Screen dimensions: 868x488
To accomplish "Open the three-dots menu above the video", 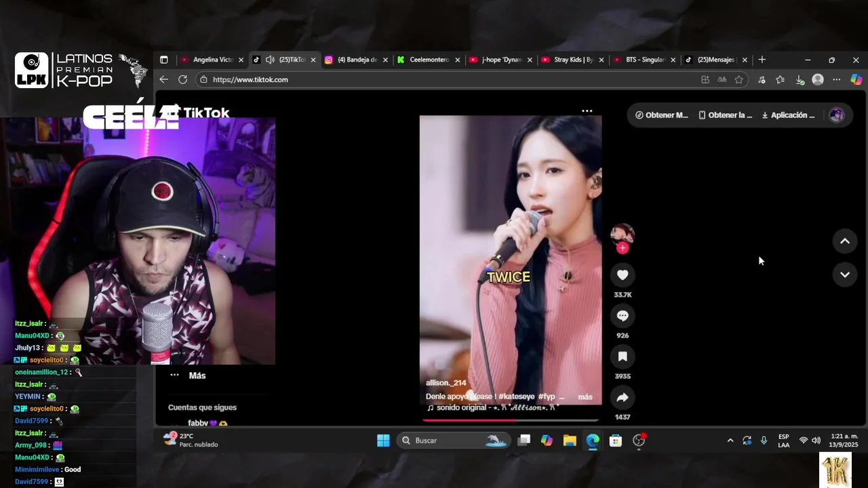I will [587, 110].
